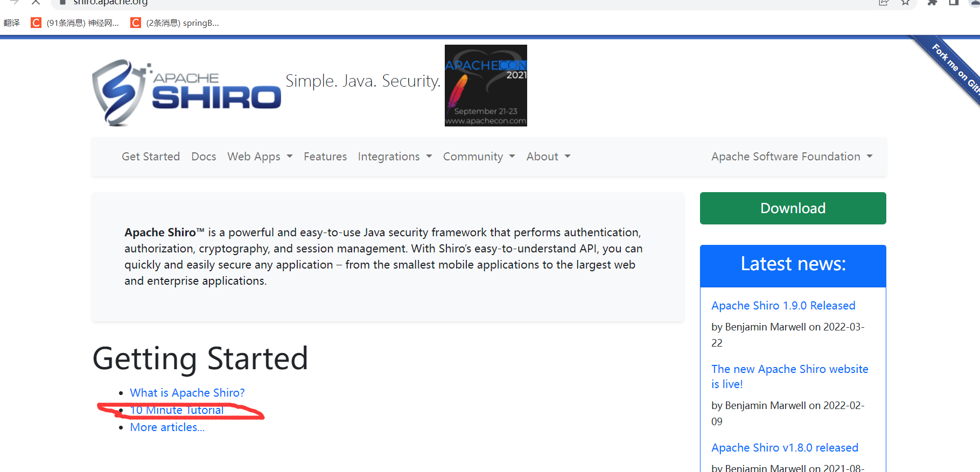
Task: Open the Apache Shiro v1.8.0 released link
Action: point(785,448)
